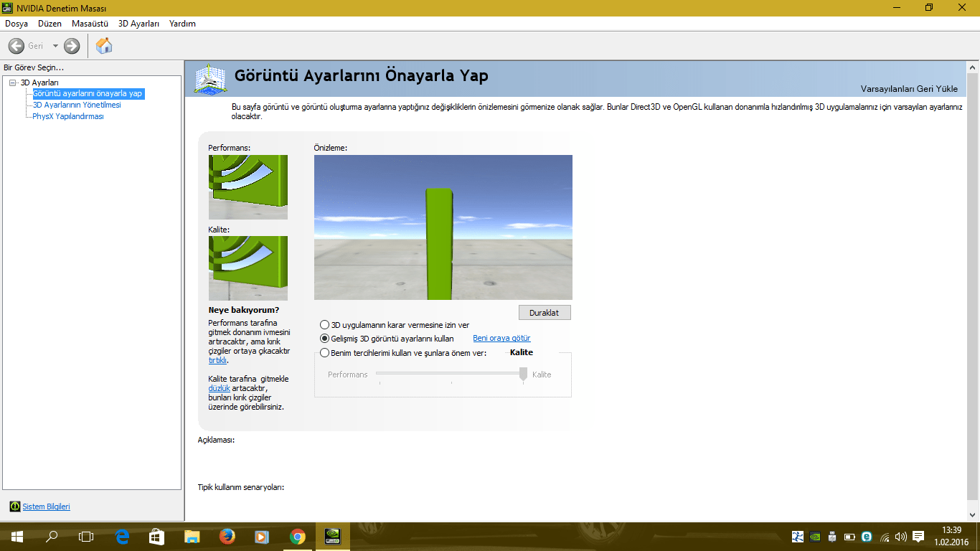Click the 3D settings header image icon
The height and width of the screenshot is (551, 980).
point(212,78)
